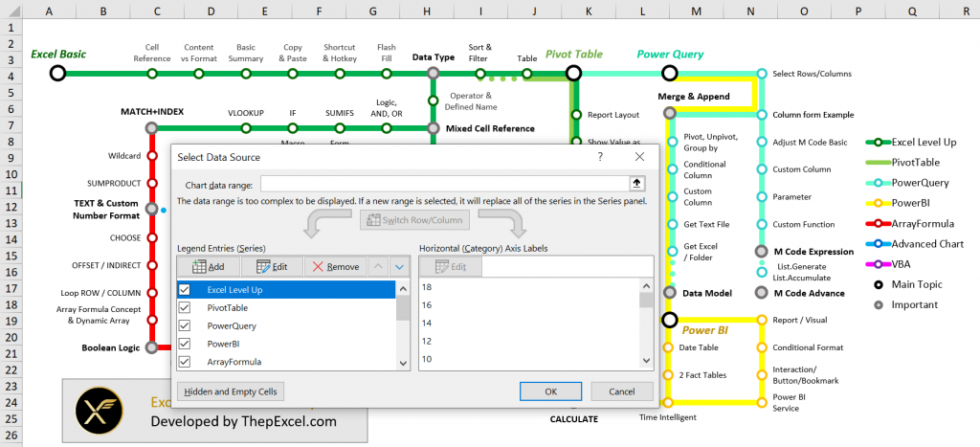Viewport: 980px width, 447px height.
Task: Click the Edit button under Horizontal Axis Labels
Action: 451,267
